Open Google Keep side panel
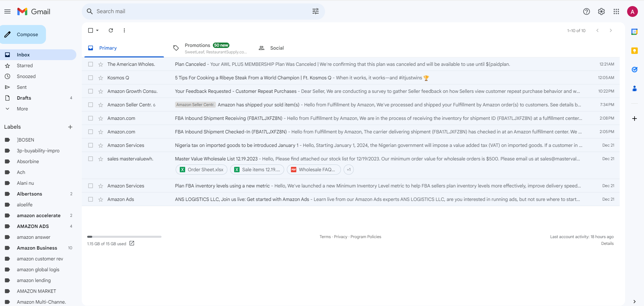The image size is (644, 306). click(x=635, y=51)
